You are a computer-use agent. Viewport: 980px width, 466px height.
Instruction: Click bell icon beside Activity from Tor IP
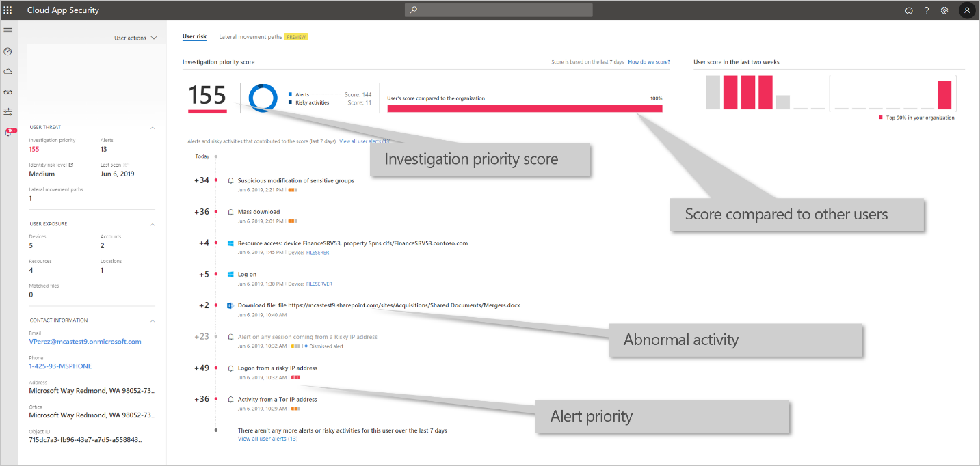(230, 400)
